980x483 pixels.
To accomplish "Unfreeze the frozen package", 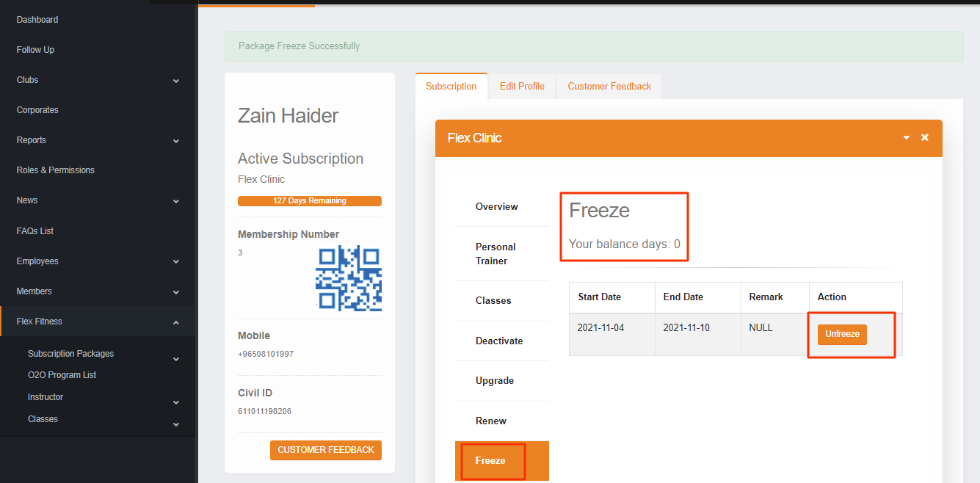I will click(x=842, y=335).
